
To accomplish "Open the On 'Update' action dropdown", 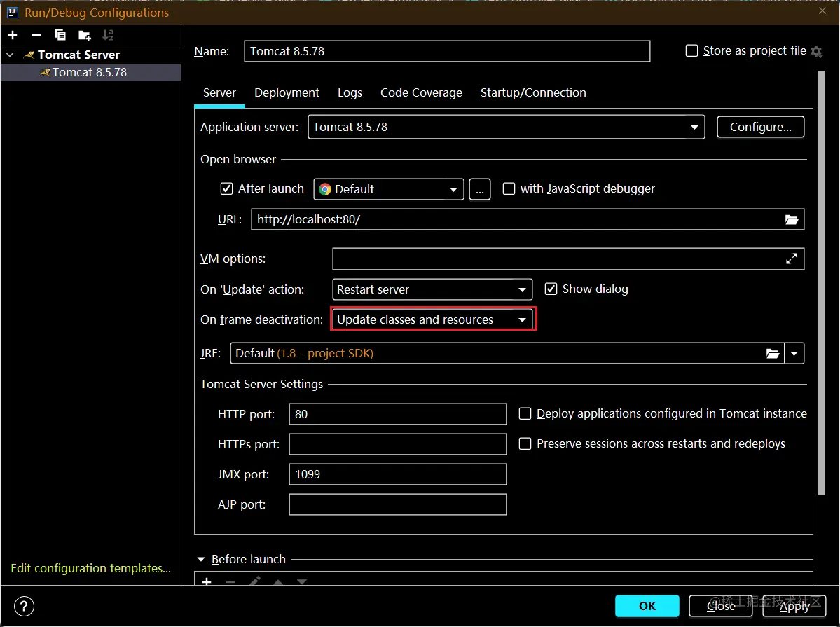I will click(432, 289).
